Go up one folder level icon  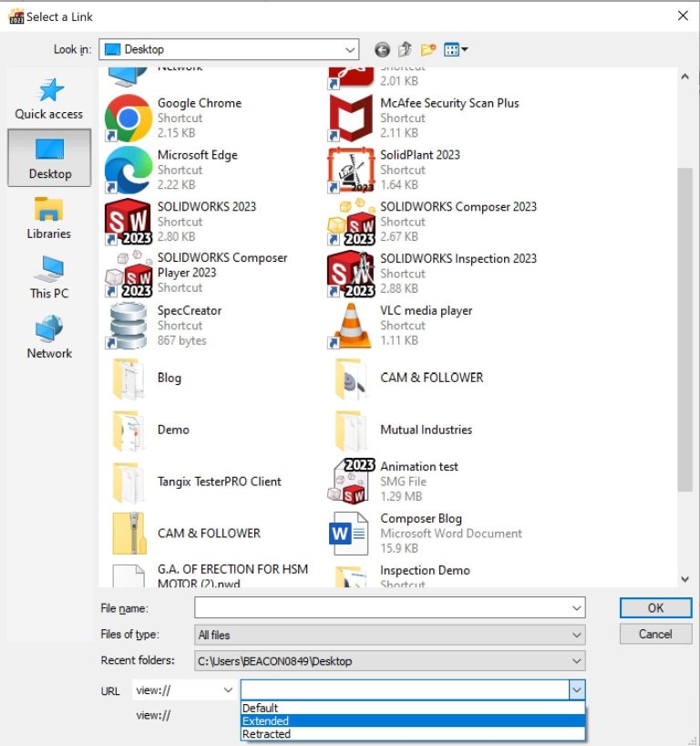pos(405,49)
